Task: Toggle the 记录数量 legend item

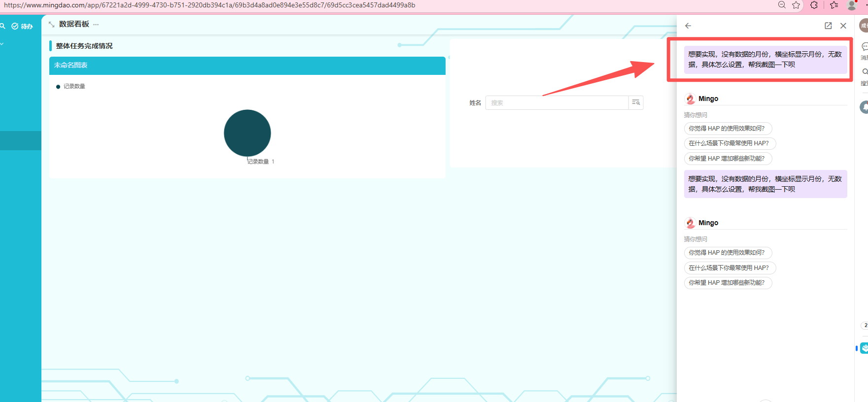Action: click(x=70, y=86)
